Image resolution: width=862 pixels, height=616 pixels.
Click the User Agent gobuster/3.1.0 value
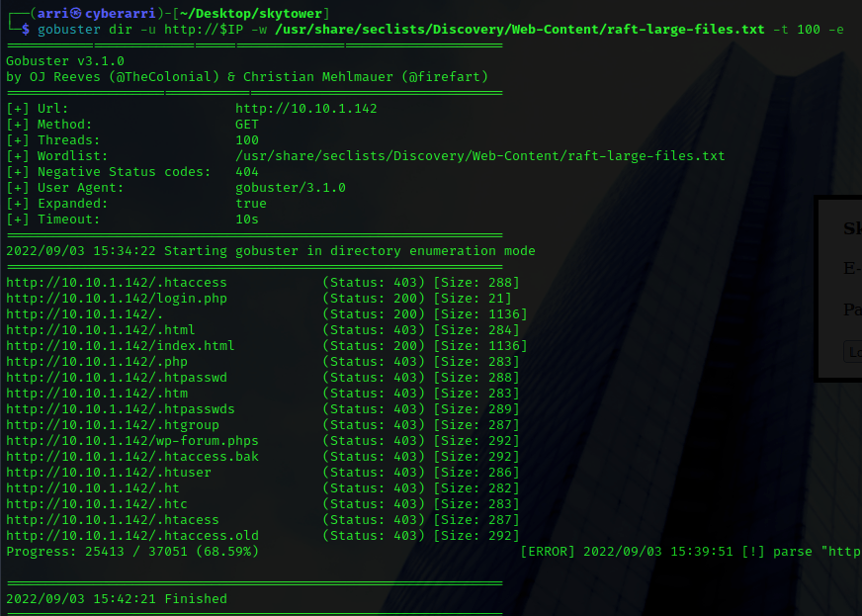point(290,188)
